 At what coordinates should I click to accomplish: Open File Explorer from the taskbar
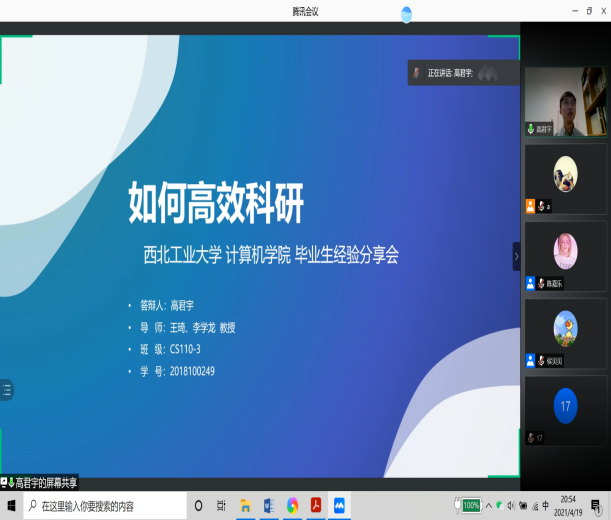click(245, 505)
